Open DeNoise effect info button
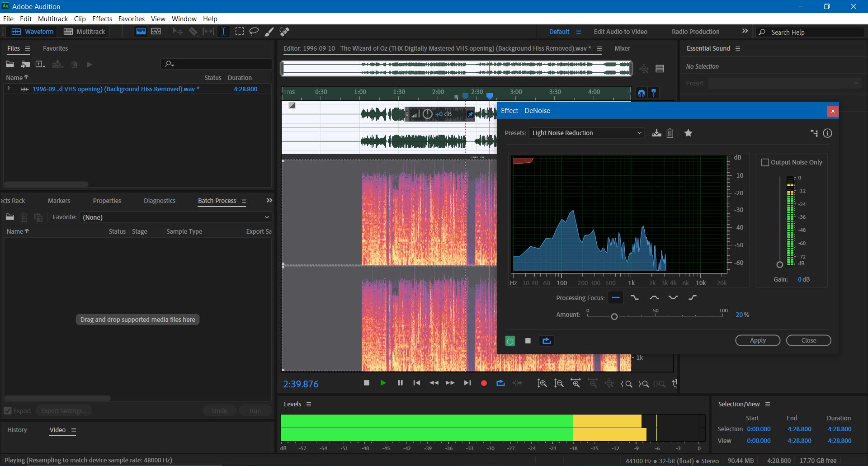868x466 pixels. pos(827,133)
